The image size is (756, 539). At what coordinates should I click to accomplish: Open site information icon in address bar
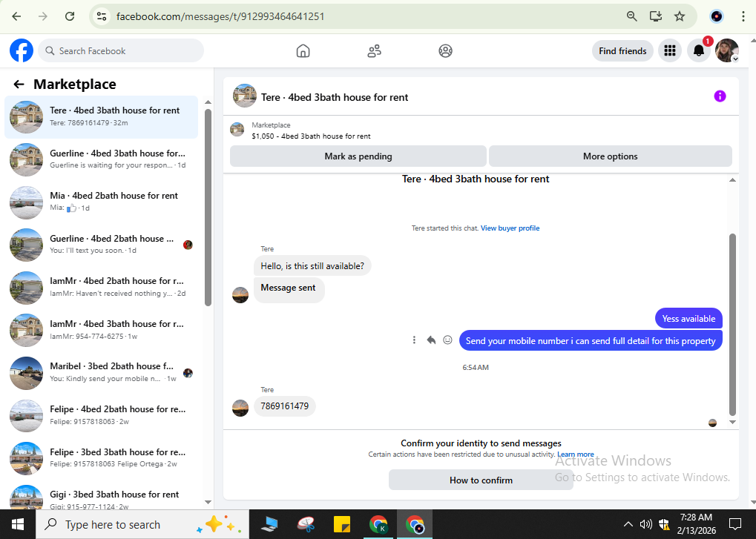point(101,16)
